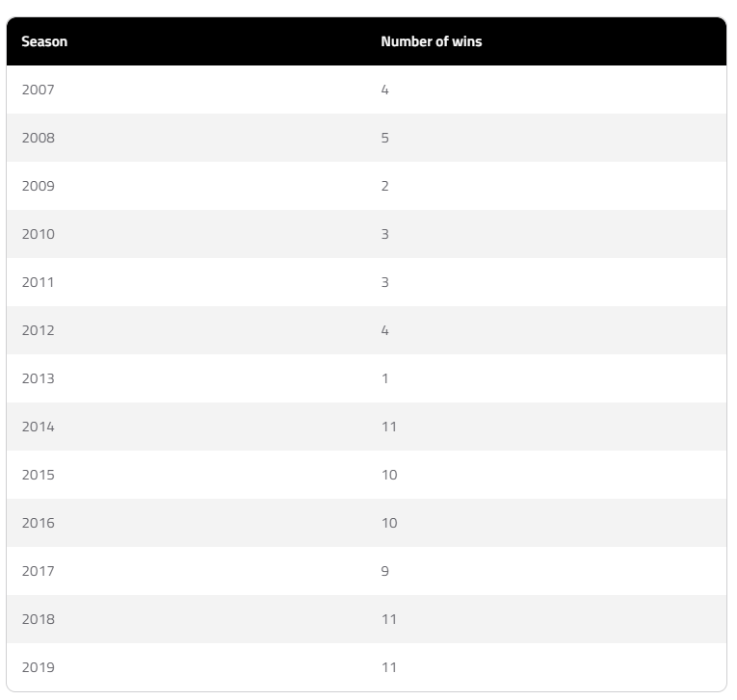Image resolution: width=737 pixels, height=700 pixels.
Task: Select the 2009 season cell
Action: coord(39,186)
